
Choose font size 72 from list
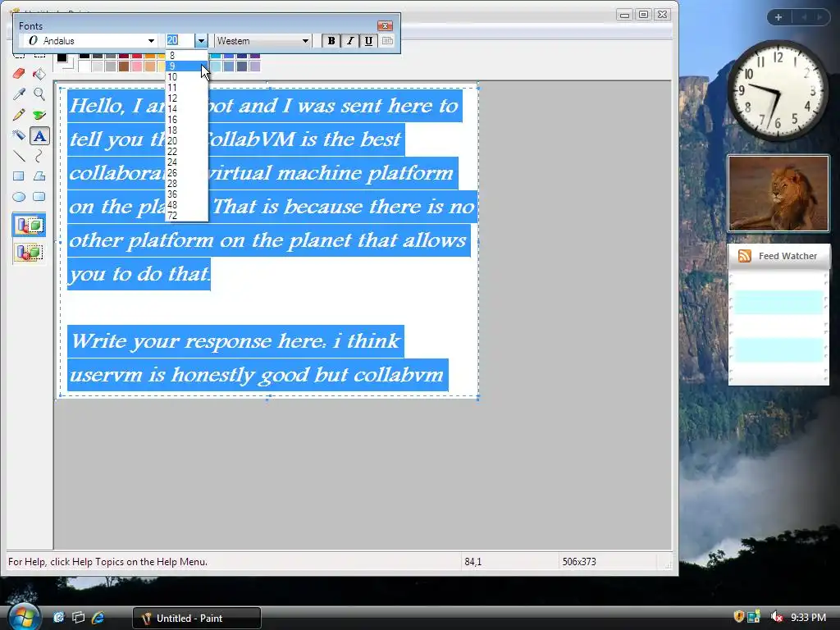(x=186, y=216)
